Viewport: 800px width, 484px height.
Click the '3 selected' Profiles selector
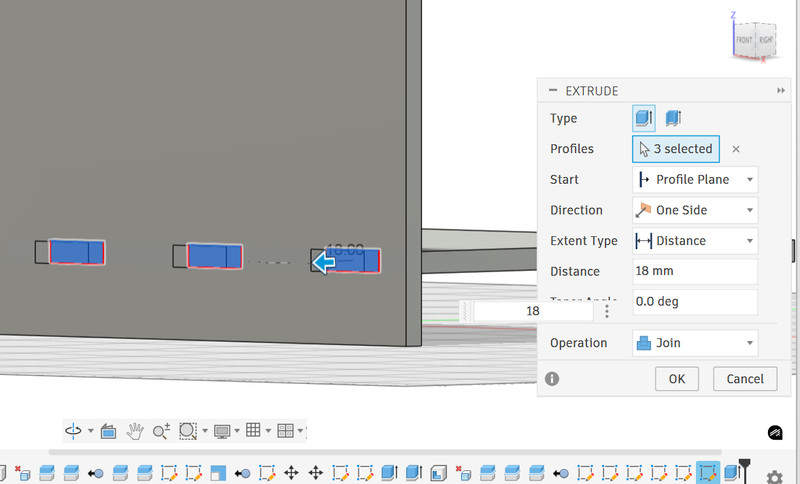point(676,149)
